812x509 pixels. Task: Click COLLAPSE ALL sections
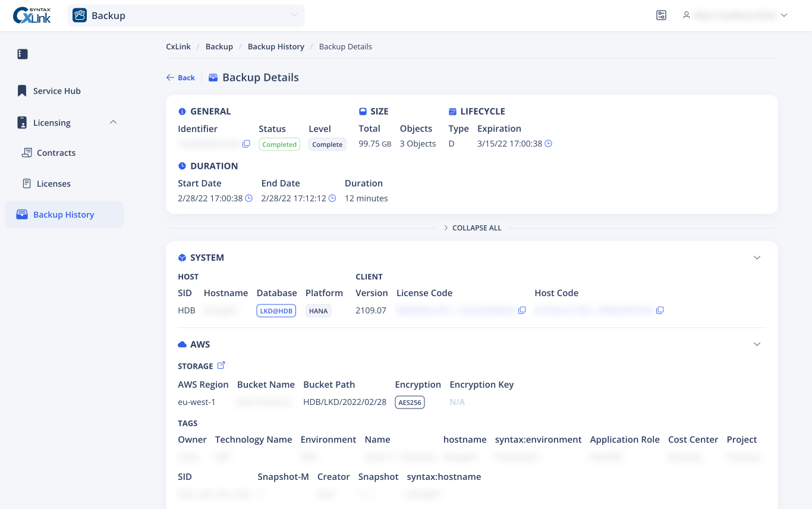[x=473, y=228]
